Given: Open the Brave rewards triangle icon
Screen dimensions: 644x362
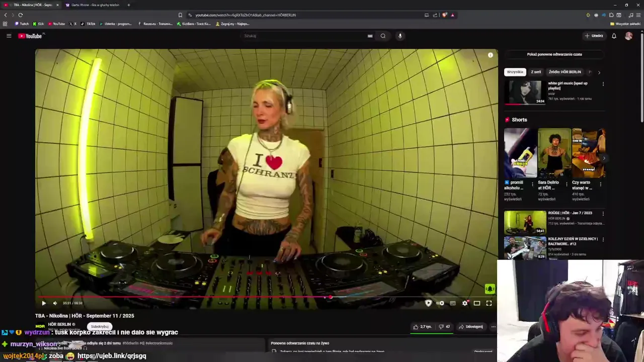Looking at the screenshot, I should pos(452,15).
